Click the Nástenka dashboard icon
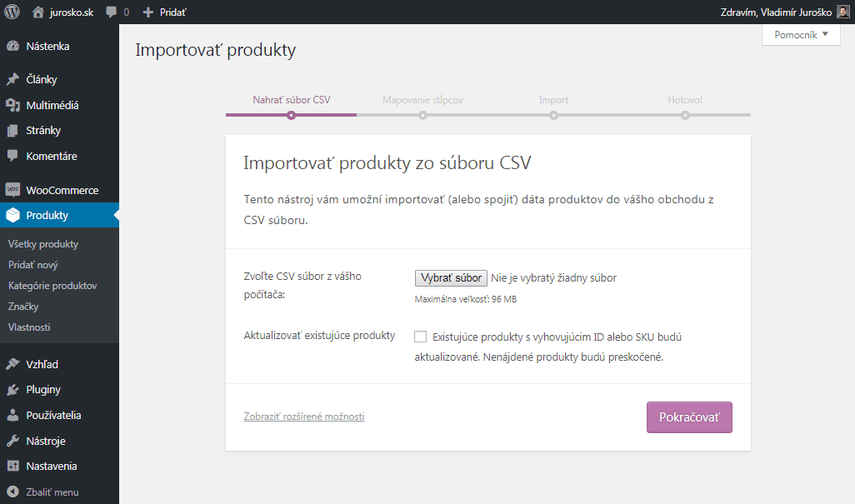This screenshot has width=855, height=504. 12,47
